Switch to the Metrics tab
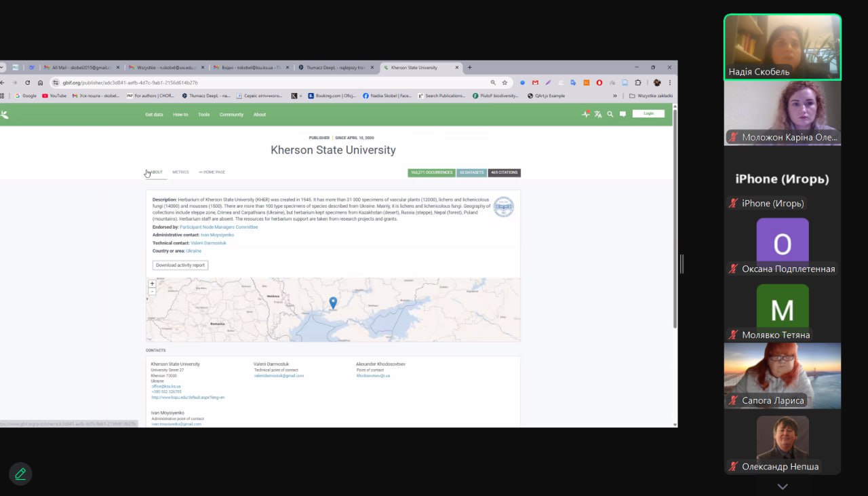Screen dimensions: 868x496 click(180, 172)
